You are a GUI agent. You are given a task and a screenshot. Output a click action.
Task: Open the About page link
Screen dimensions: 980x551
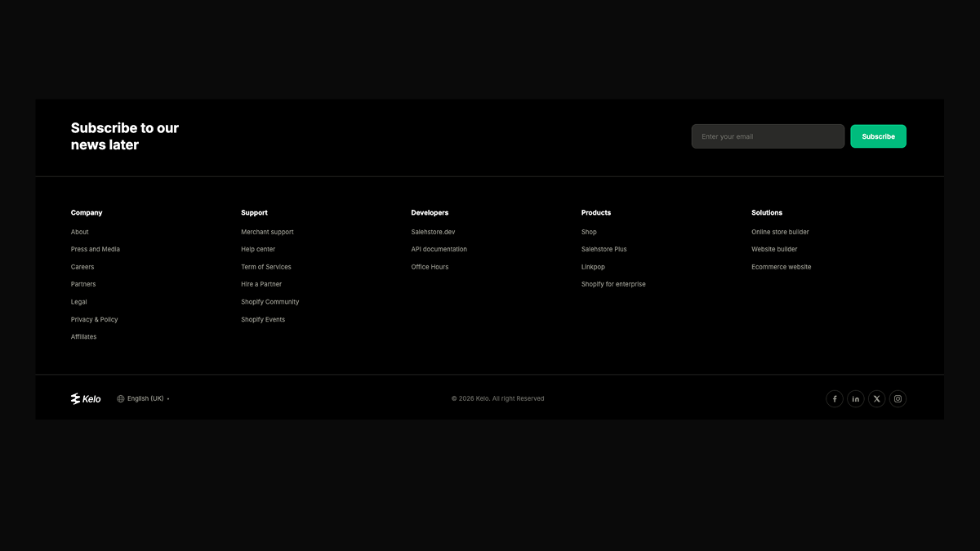78,231
